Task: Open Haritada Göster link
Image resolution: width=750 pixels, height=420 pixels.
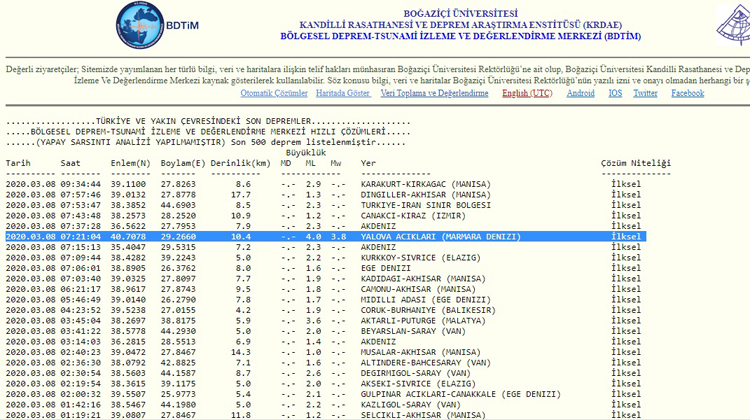Action: pos(343,93)
